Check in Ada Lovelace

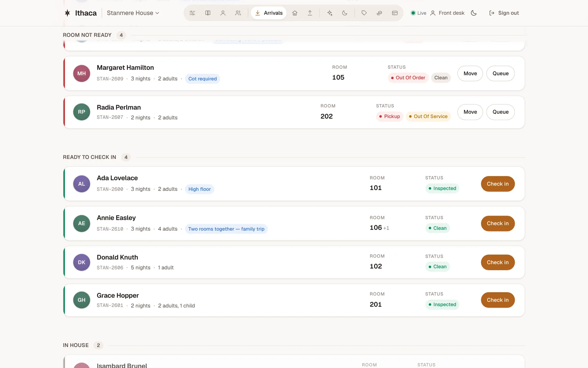point(498,184)
